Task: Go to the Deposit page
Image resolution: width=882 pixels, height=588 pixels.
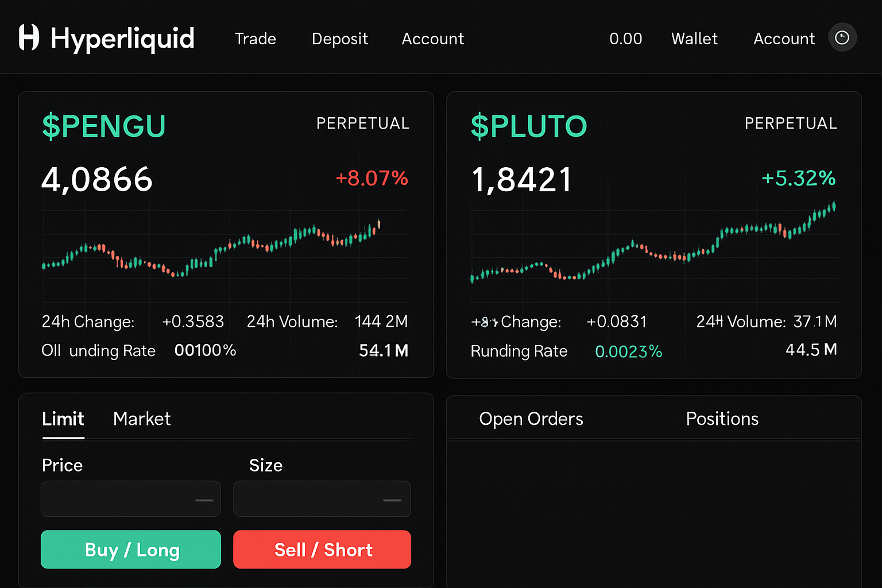Action: click(x=339, y=39)
